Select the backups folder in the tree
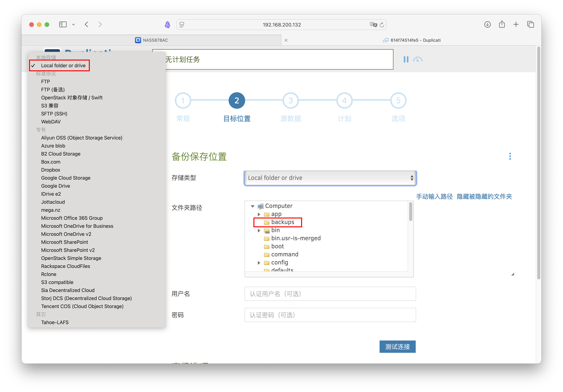Screen dimensions: 563x392 [282, 222]
